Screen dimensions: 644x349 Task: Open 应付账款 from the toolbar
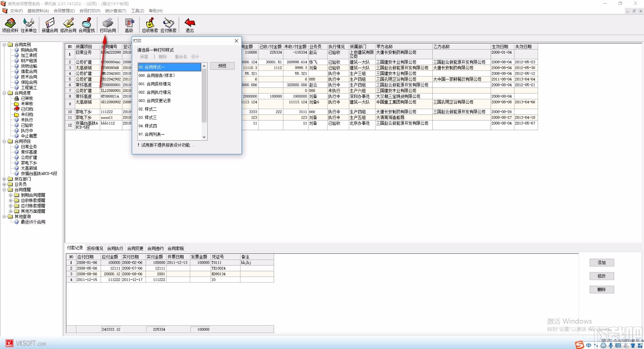(169, 25)
